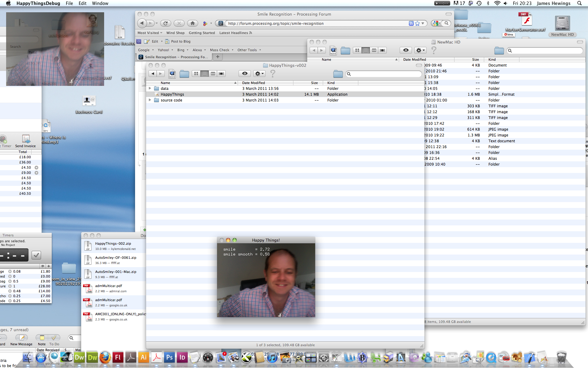
Task: Open Quick Look eye in NewMac HD window
Action: click(406, 50)
